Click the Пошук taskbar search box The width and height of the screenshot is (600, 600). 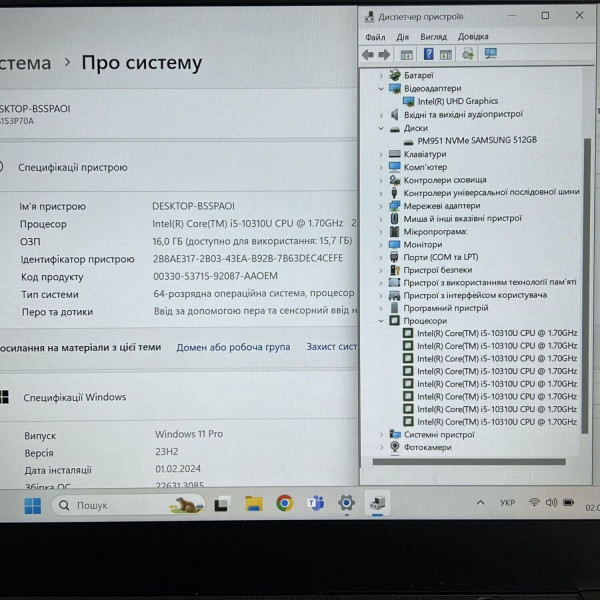click(128, 505)
